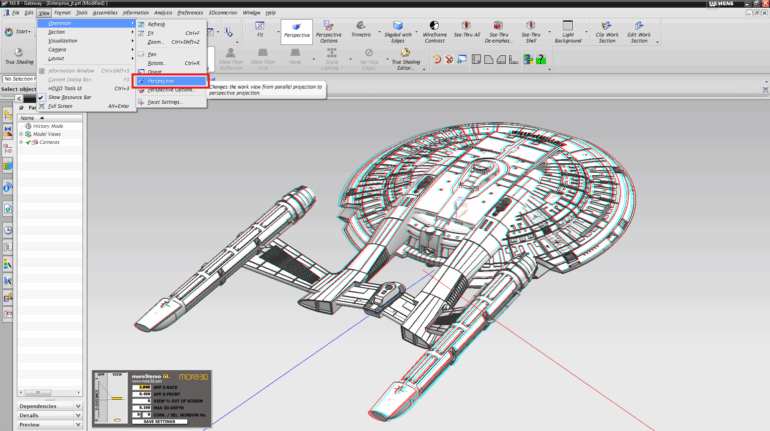This screenshot has width=770, height=431.
Task: Open Edit Work Section tool
Action: pyautogui.click(x=639, y=32)
